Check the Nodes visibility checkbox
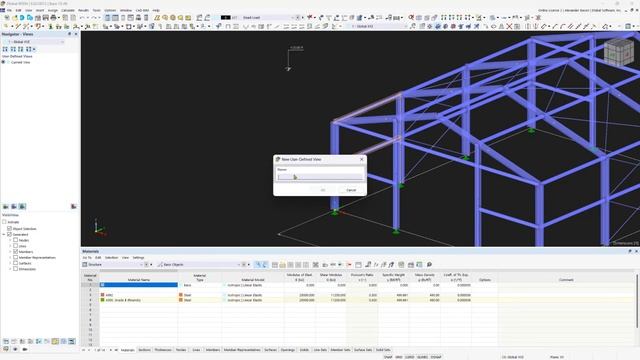This screenshot has width=640, height=360. point(16,240)
